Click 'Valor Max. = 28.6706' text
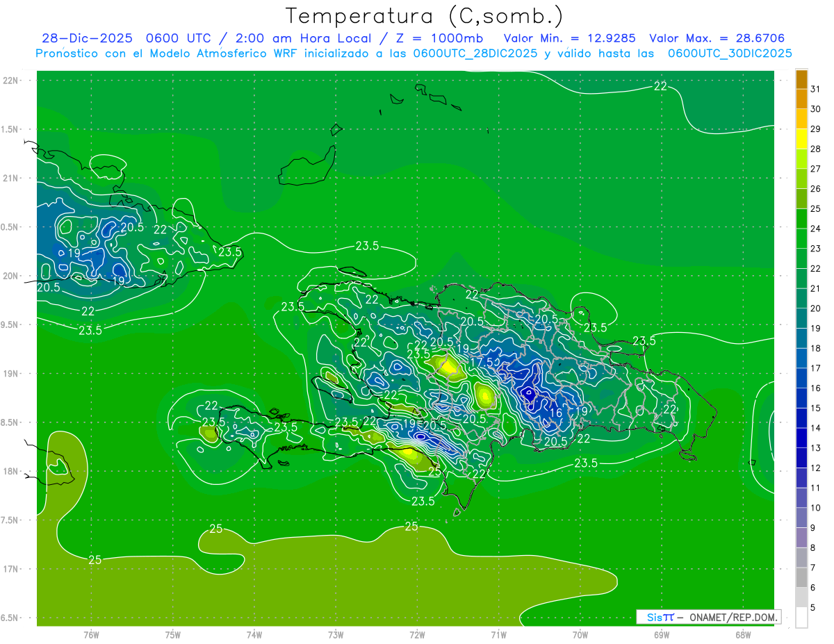Screen dimensions: 834x644 [x=717, y=38]
